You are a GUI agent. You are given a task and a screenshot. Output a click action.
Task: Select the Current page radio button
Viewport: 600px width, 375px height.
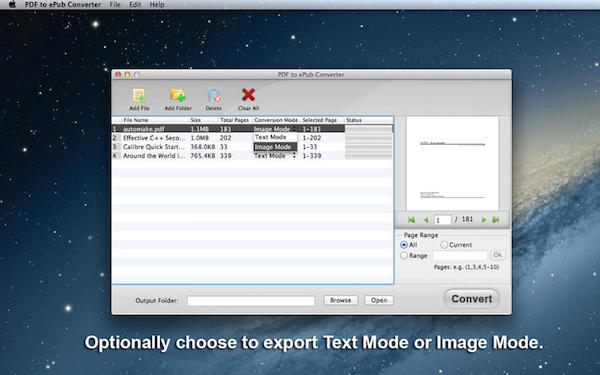click(444, 245)
